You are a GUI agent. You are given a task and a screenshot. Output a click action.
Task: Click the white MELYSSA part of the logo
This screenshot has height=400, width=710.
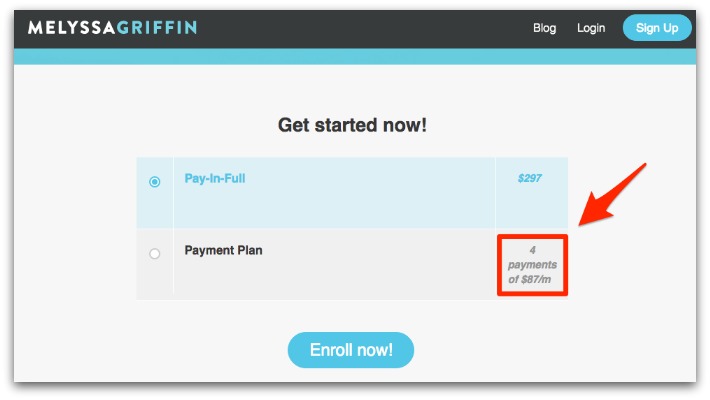tap(72, 28)
